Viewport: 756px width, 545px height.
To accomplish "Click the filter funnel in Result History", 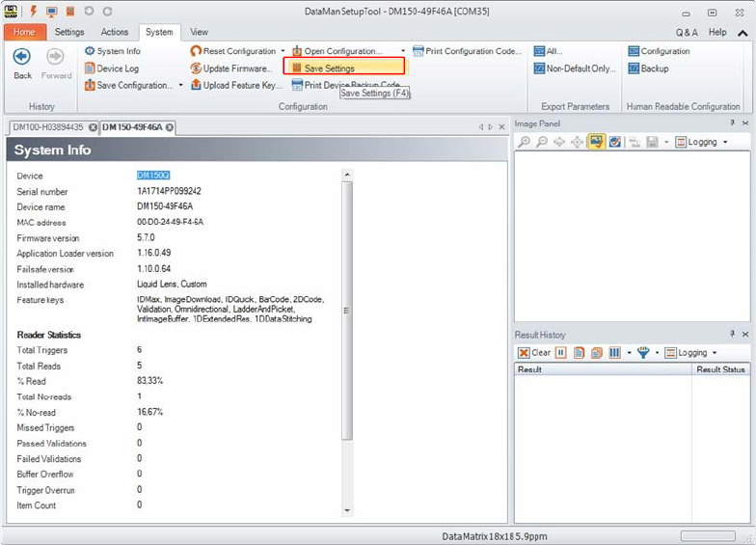I will (643, 353).
